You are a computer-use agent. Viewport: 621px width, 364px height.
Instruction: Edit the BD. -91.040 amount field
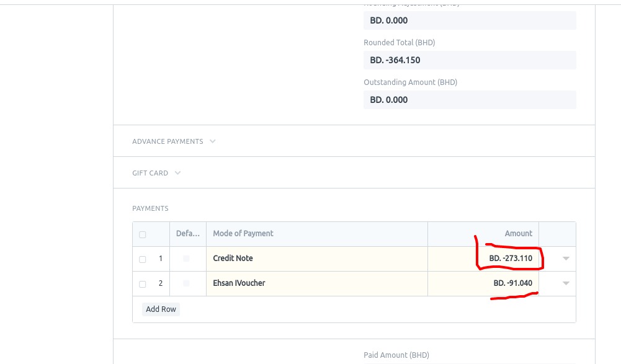pos(512,283)
